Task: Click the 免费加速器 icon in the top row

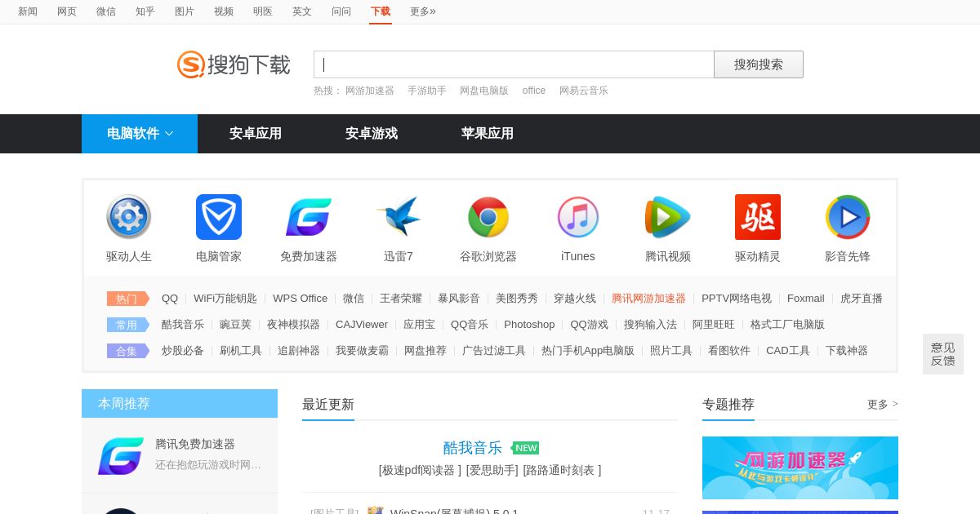Action: tap(309, 217)
